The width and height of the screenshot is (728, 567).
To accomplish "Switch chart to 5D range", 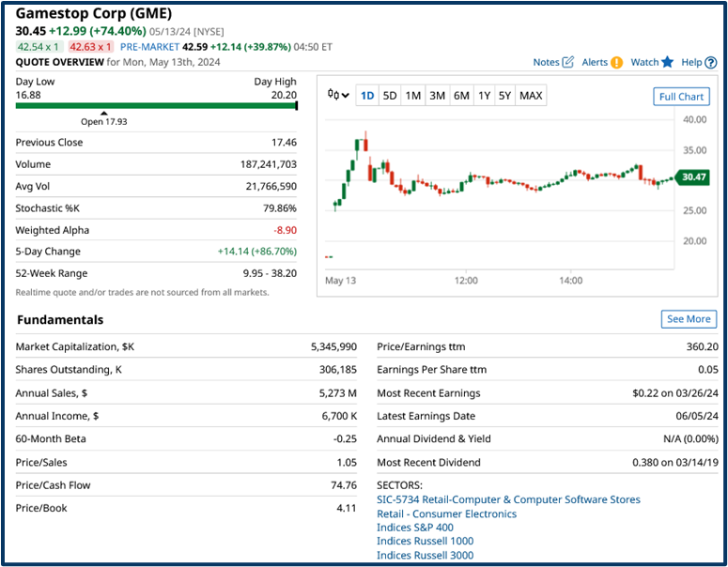I will pos(390,96).
